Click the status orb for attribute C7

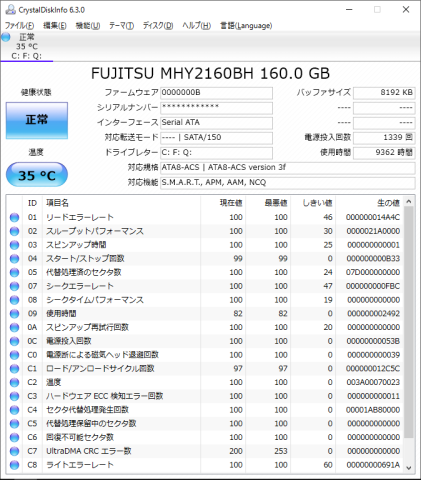(x=14, y=451)
